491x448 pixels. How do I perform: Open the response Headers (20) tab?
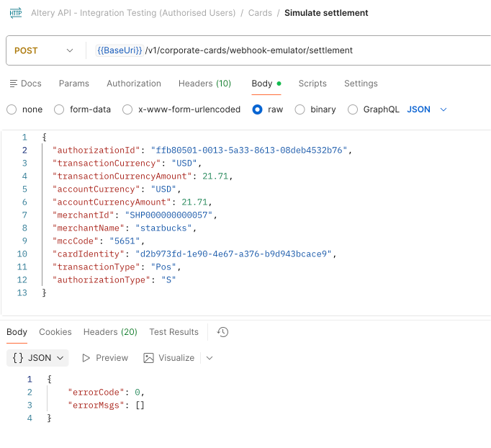click(x=110, y=332)
